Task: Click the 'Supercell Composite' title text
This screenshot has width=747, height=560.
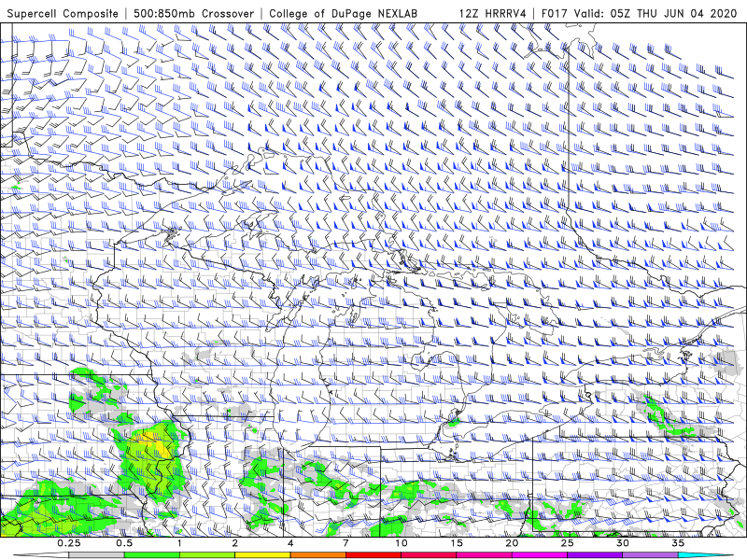Action: pyautogui.click(x=63, y=13)
